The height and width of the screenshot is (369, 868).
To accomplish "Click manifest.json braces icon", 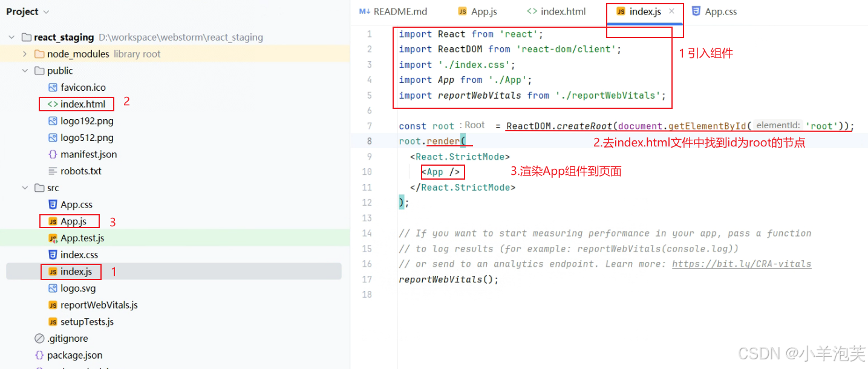I will (53, 154).
